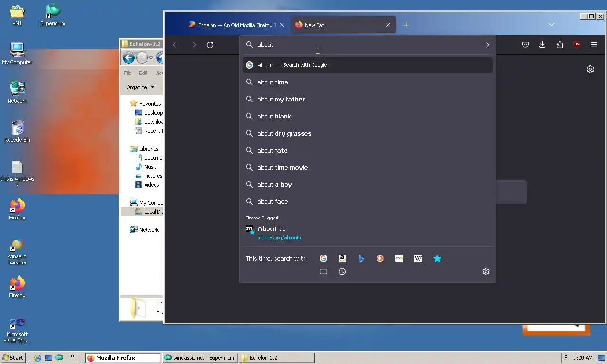Open a new tab with plus button
The height and width of the screenshot is (364, 607).
click(406, 25)
